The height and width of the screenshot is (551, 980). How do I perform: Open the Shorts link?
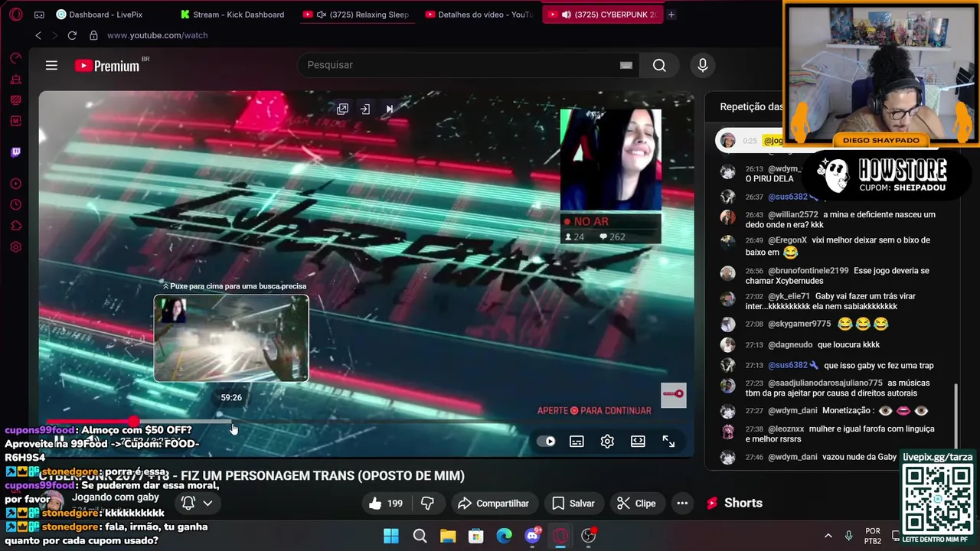pyautogui.click(x=734, y=503)
